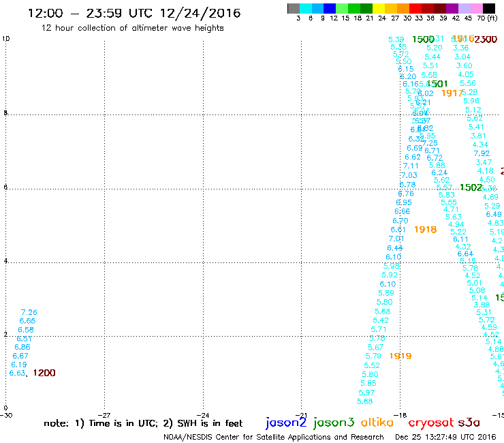Click the wave height value "3.36"

click(x=460, y=48)
